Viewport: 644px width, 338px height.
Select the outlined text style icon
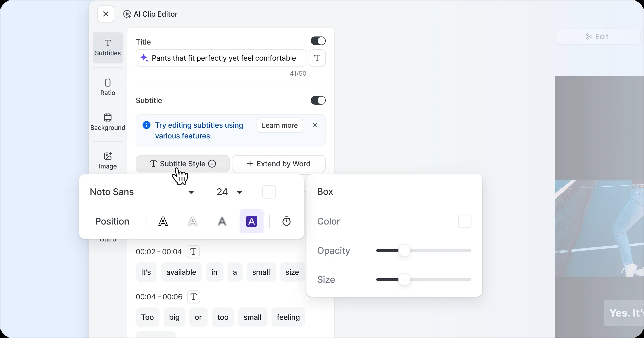pos(163,221)
